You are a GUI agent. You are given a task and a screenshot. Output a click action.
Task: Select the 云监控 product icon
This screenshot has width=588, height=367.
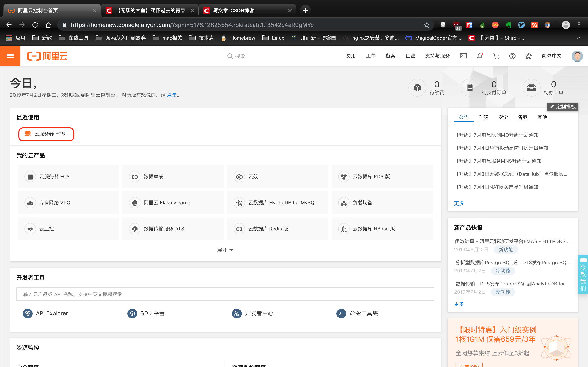click(x=47, y=228)
